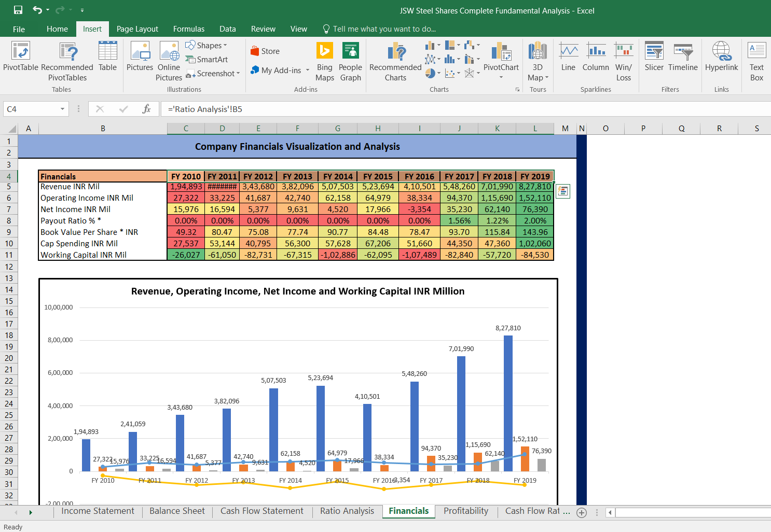This screenshot has height=532, width=771.
Task: Click the Redo arrow icon
Action: coord(60,10)
